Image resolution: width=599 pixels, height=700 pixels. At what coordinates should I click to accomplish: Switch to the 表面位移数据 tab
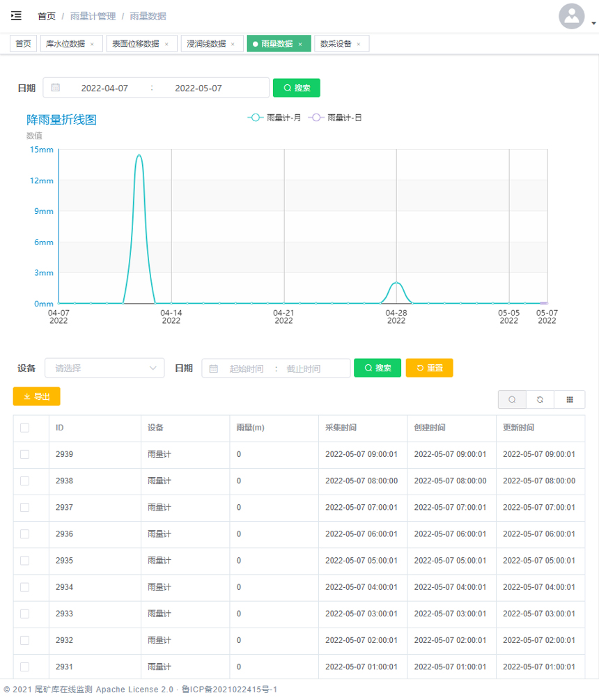pyautogui.click(x=136, y=44)
